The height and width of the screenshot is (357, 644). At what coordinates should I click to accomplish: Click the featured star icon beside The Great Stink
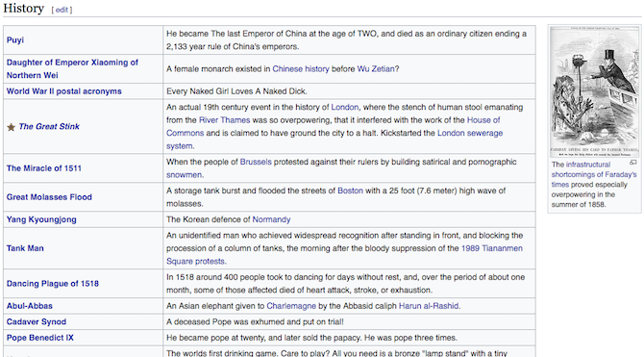point(12,127)
